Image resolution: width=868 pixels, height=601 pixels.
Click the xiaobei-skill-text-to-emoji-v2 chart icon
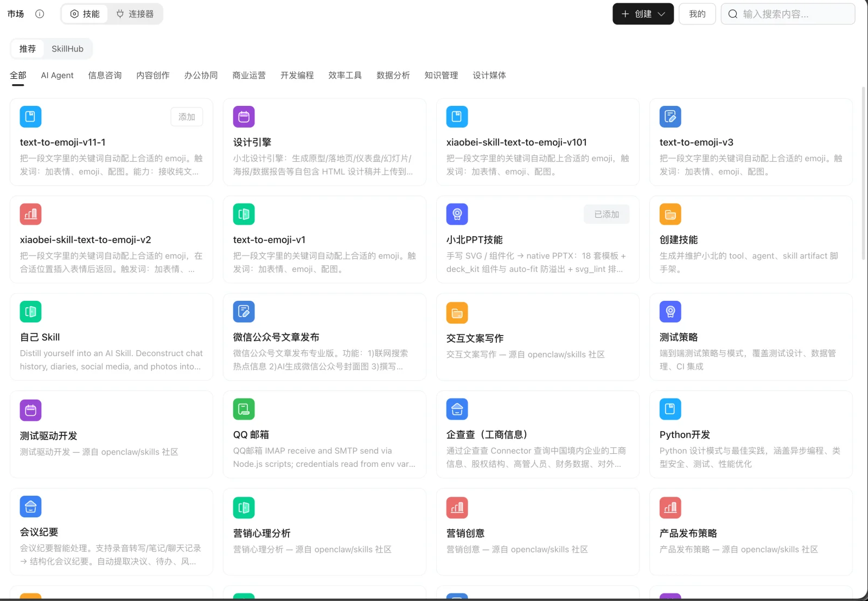tap(30, 214)
